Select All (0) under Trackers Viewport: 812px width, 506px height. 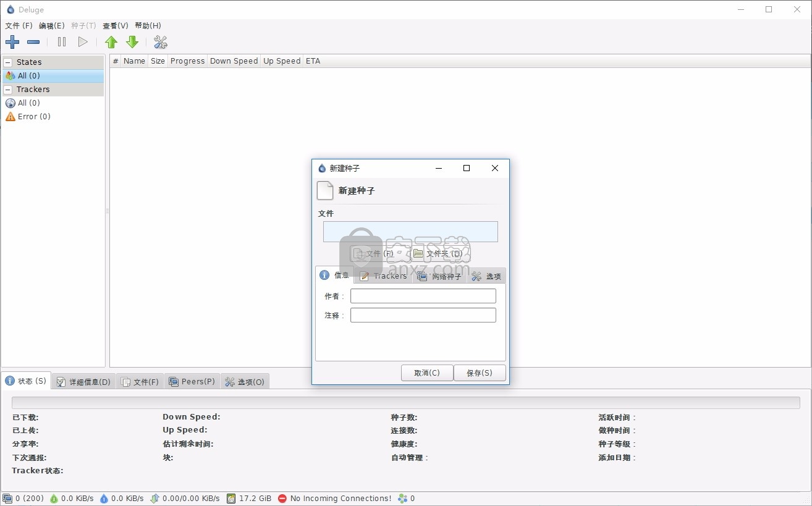[53, 103]
